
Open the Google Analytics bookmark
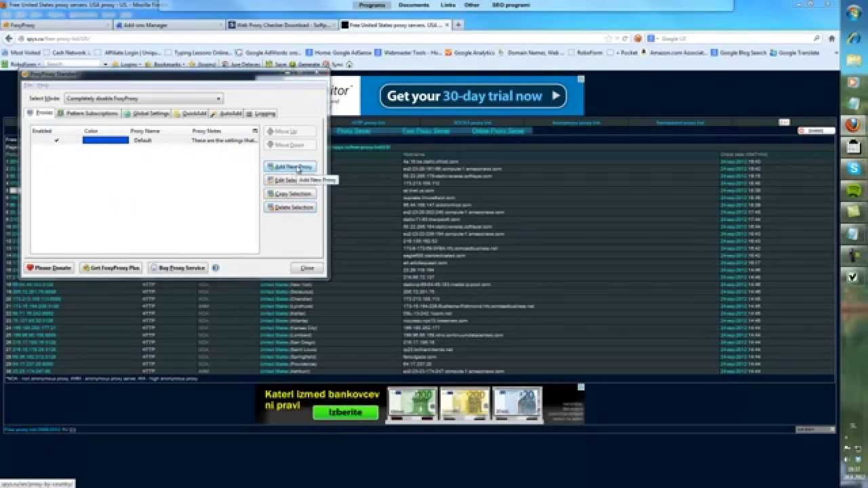[470, 52]
